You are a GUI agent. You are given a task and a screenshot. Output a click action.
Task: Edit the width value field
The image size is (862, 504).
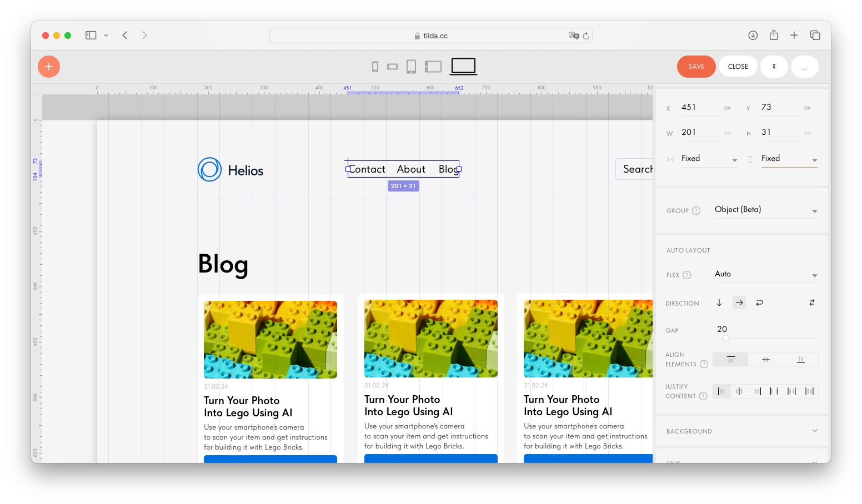pos(699,132)
